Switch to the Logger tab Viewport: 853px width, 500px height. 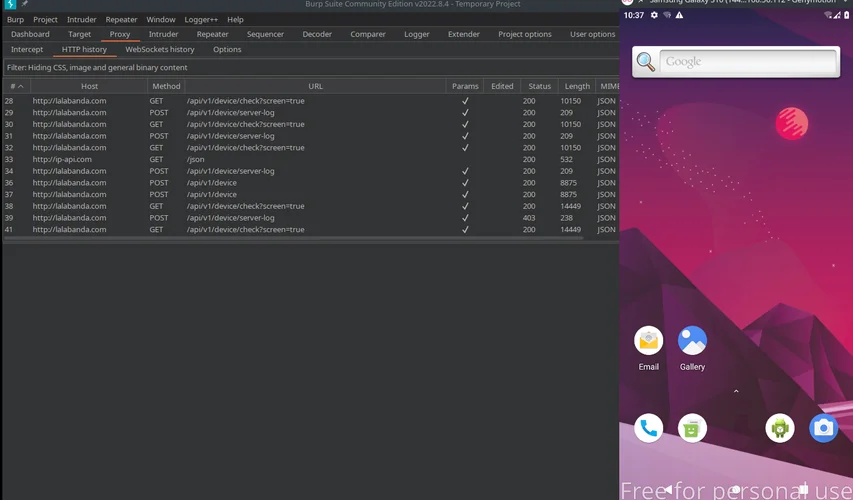coord(417,34)
